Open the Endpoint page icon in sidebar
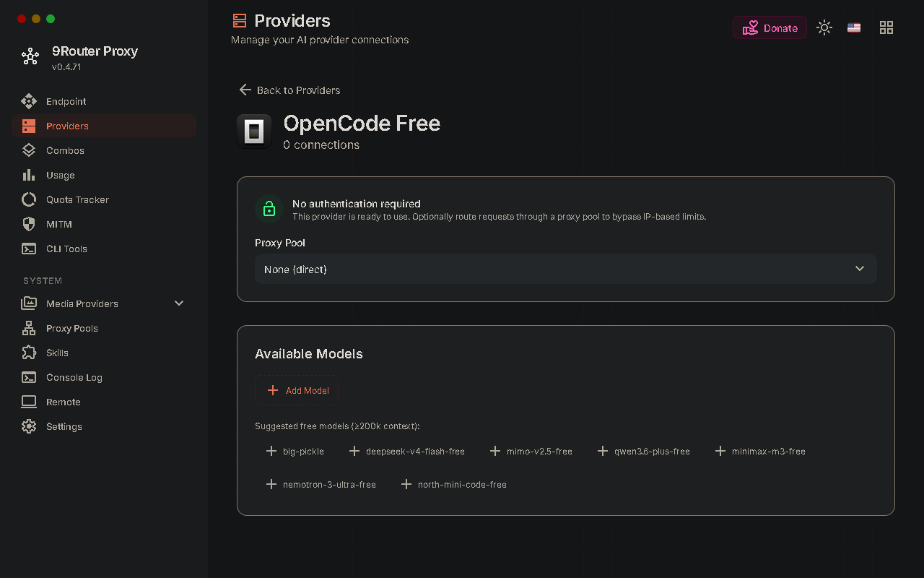Viewport: 924px width, 578px height. 29,101
